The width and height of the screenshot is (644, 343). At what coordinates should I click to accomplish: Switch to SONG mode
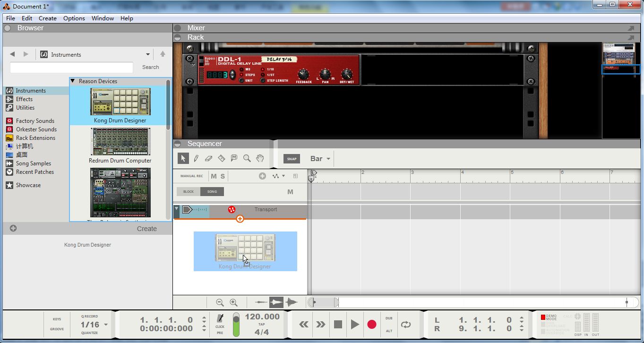pos(212,191)
